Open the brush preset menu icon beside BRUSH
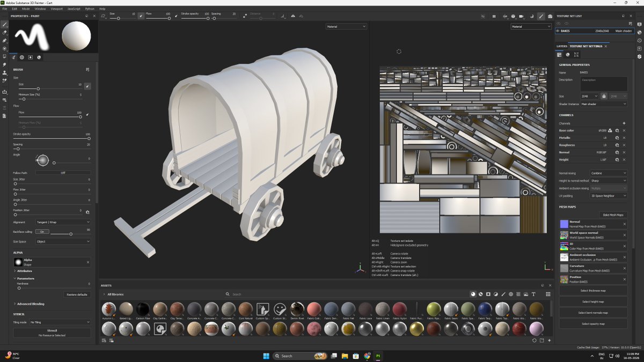644x362 pixels. (87, 69)
